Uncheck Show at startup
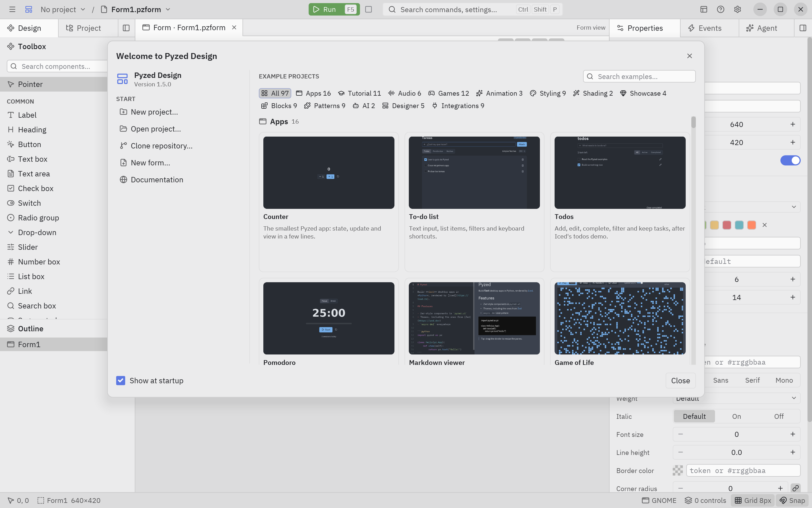The width and height of the screenshot is (812, 508). click(x=120, y=380)
